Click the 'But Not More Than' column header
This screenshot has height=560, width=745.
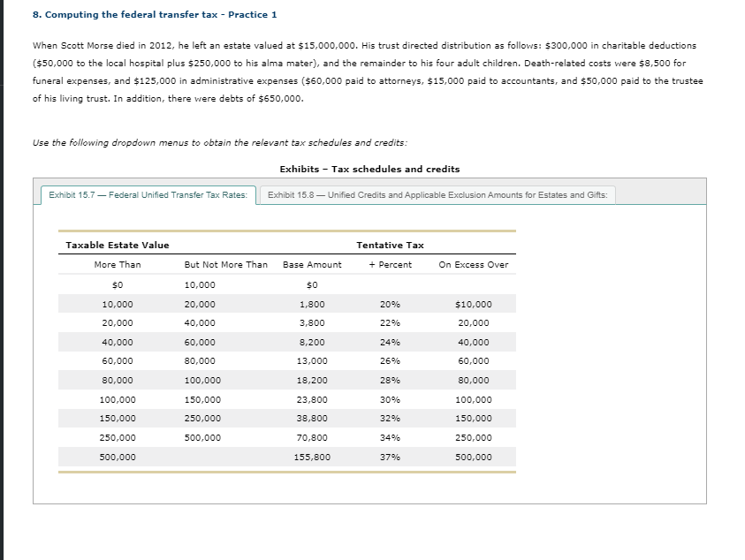pos(225,265)
